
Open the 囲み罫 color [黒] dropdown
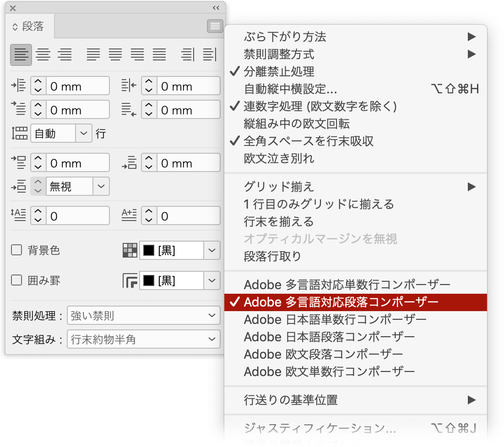coord(212,280)
